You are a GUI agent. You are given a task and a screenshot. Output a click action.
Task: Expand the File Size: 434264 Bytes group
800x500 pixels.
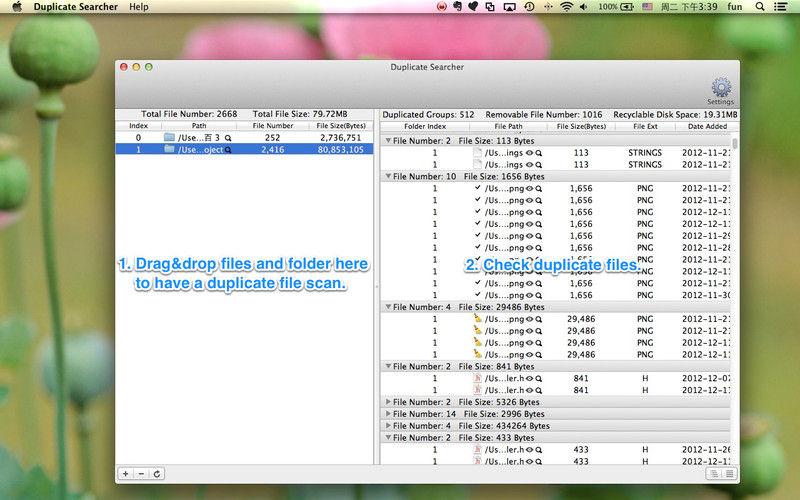click(388, 426)
